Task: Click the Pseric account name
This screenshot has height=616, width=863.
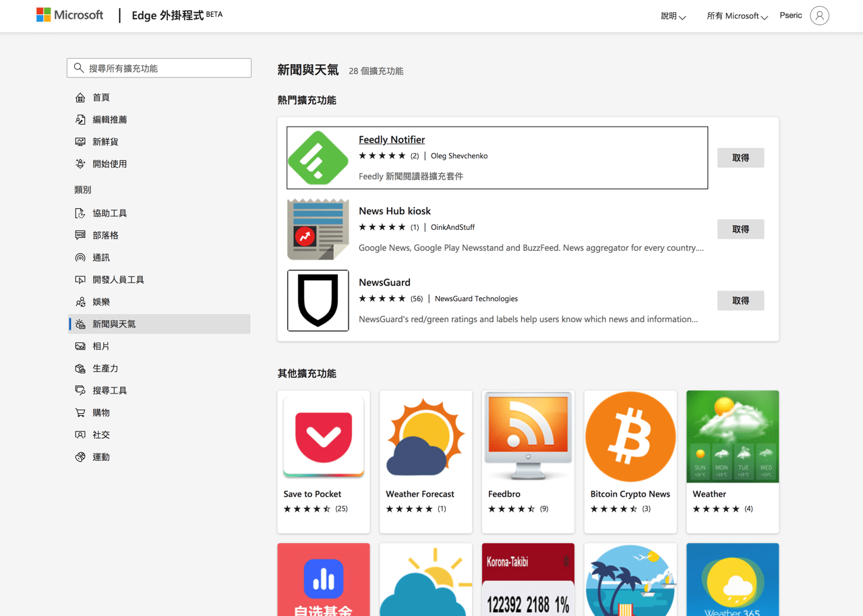Action: 791,16
